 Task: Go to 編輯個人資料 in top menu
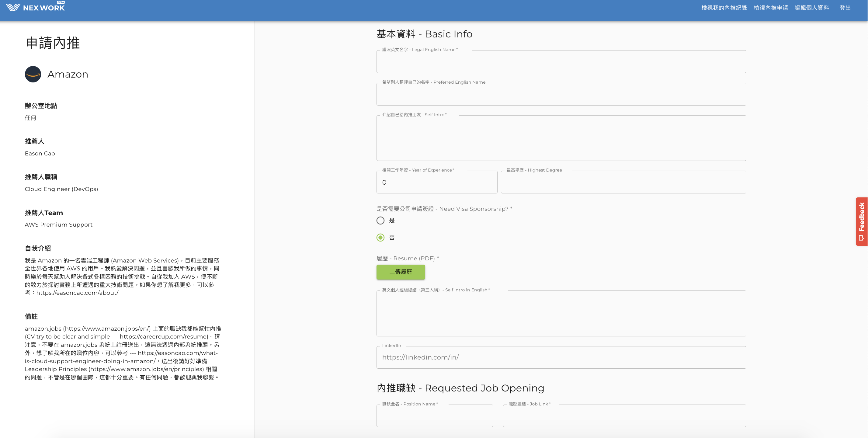point(811,8)
